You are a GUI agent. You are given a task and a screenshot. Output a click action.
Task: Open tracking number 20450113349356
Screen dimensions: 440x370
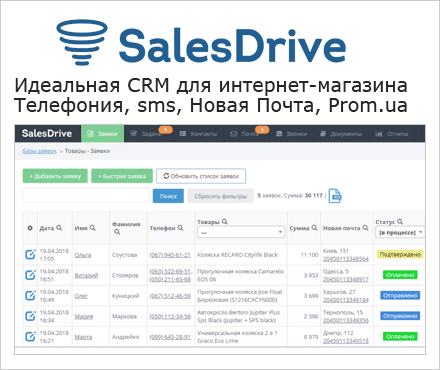click(346, 320)
